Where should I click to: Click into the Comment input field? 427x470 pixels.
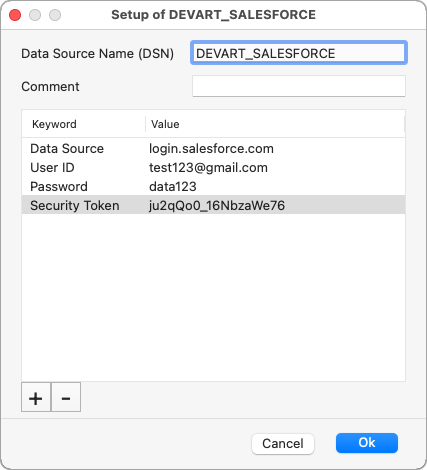(299, 86)
